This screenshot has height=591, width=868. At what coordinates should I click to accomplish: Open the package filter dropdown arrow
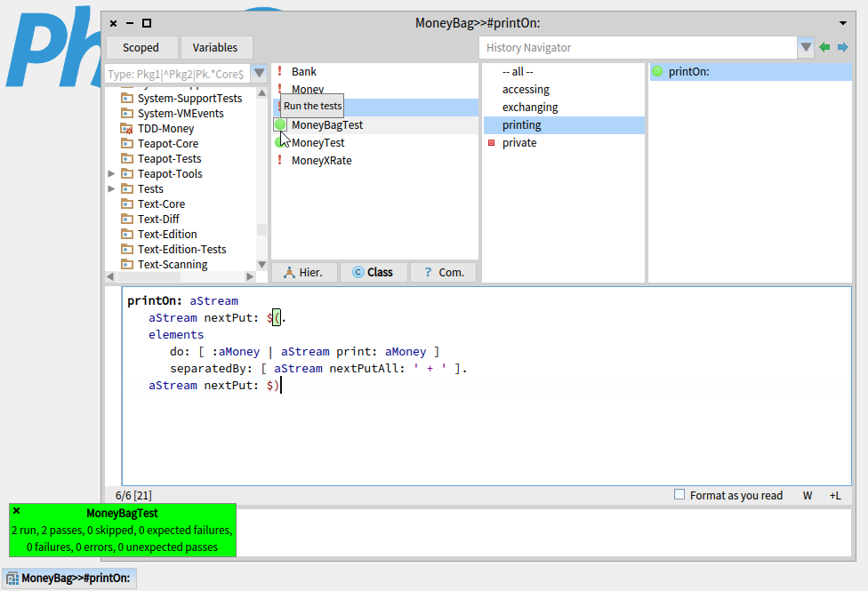click(x=259, y=74)
